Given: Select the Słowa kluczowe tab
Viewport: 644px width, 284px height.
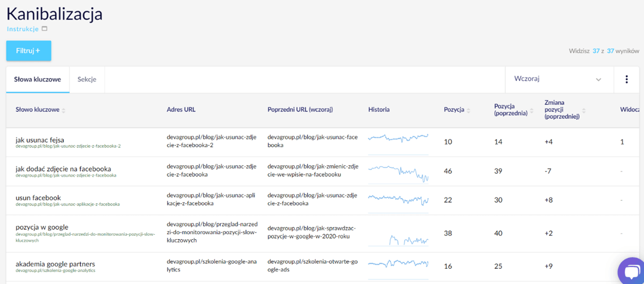Looking at the screenshot, I should (x=37, y=80).
